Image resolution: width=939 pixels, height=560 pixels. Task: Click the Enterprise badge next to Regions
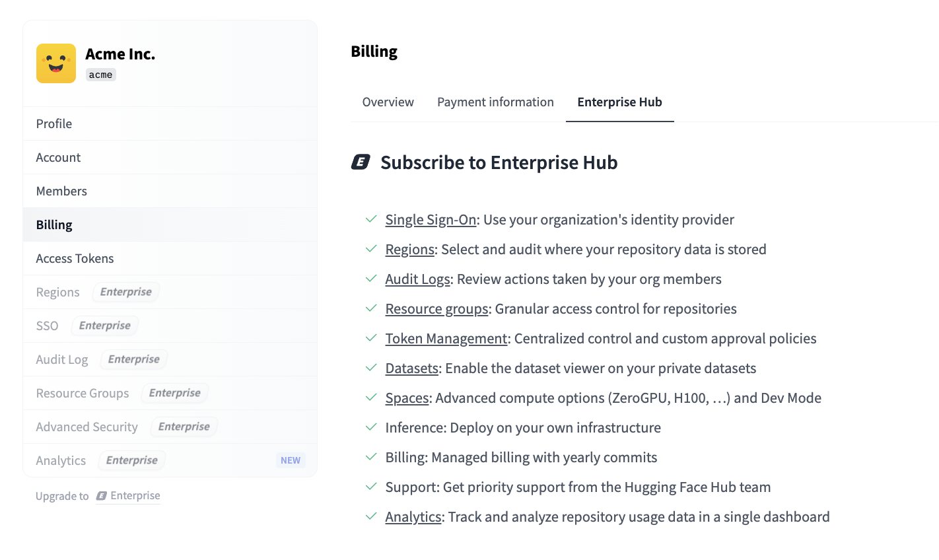[x=125, y=292]
